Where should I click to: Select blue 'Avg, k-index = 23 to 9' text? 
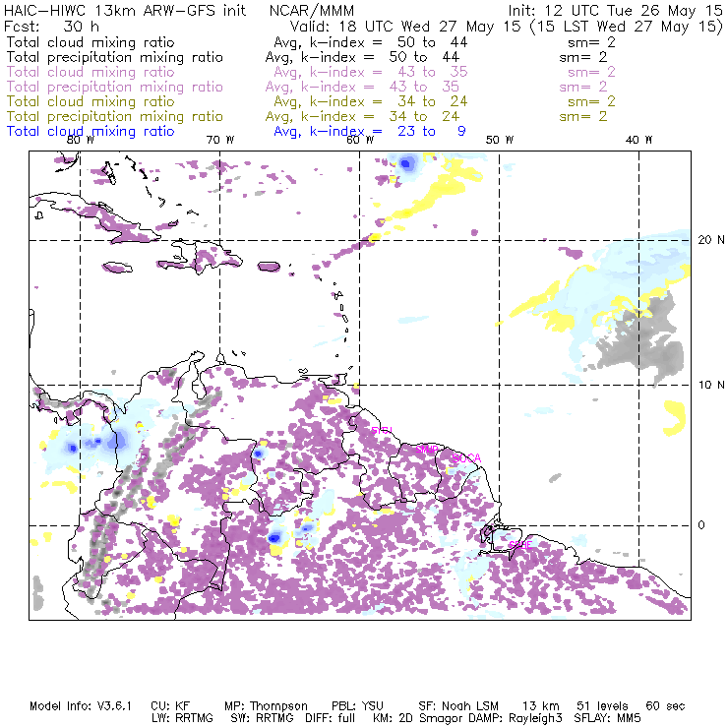point(370,132)
